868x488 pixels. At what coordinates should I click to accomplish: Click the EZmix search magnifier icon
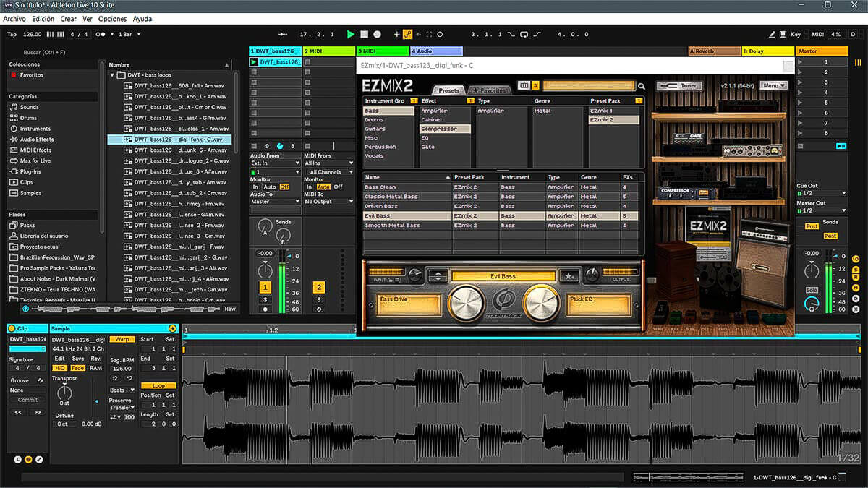641,86
